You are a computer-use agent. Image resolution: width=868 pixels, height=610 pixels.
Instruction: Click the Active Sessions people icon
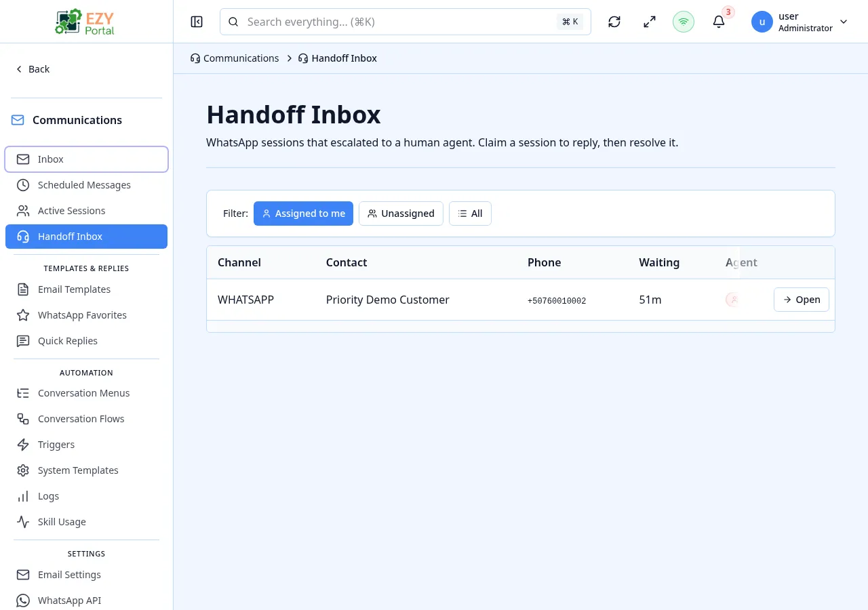point(23,211)
